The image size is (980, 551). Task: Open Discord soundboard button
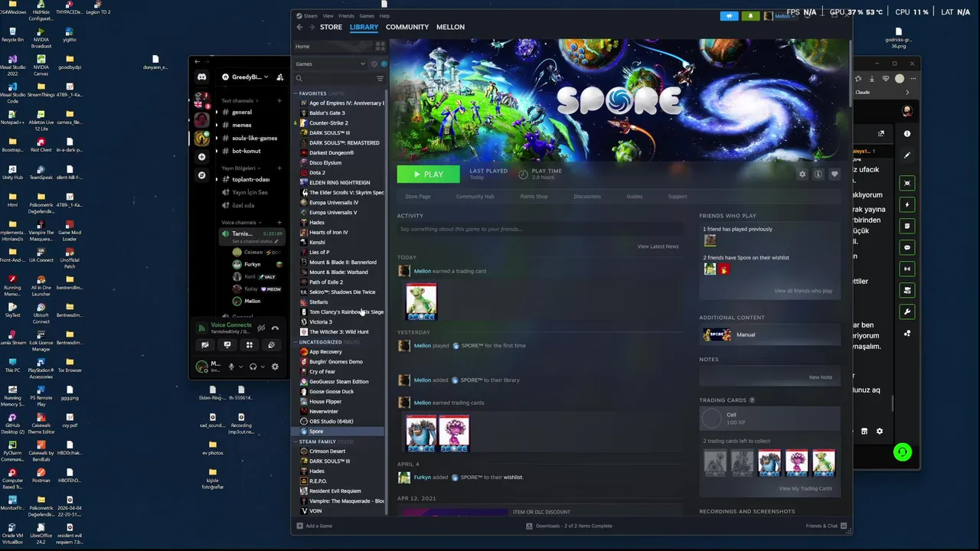(271, 345)
